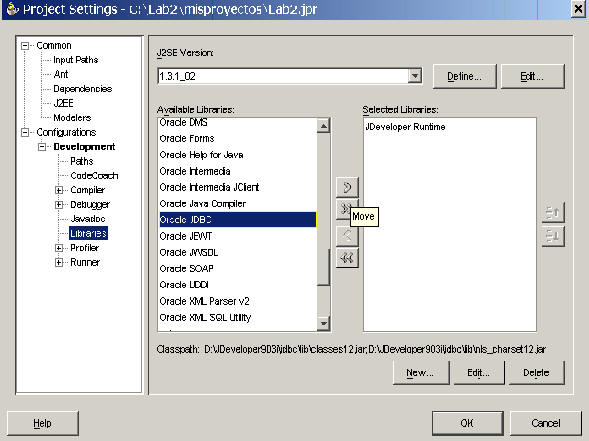Expand the Debugger tree node
This screenshot has height=441, width=589.
click(x=59, y=205)
